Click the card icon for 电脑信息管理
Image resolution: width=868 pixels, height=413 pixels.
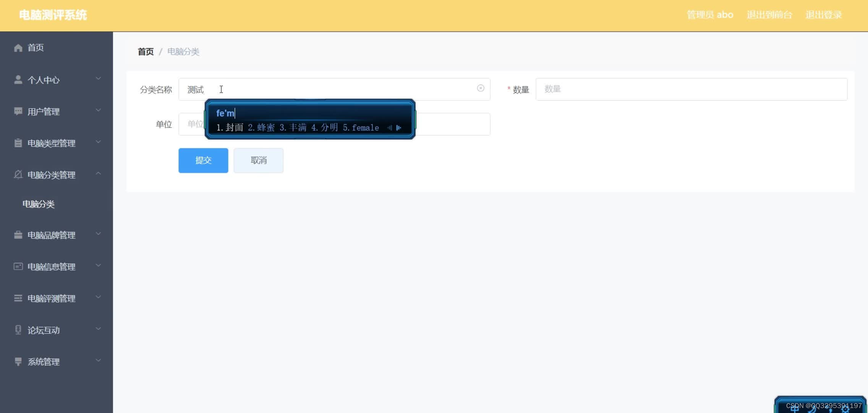(18, 267)
